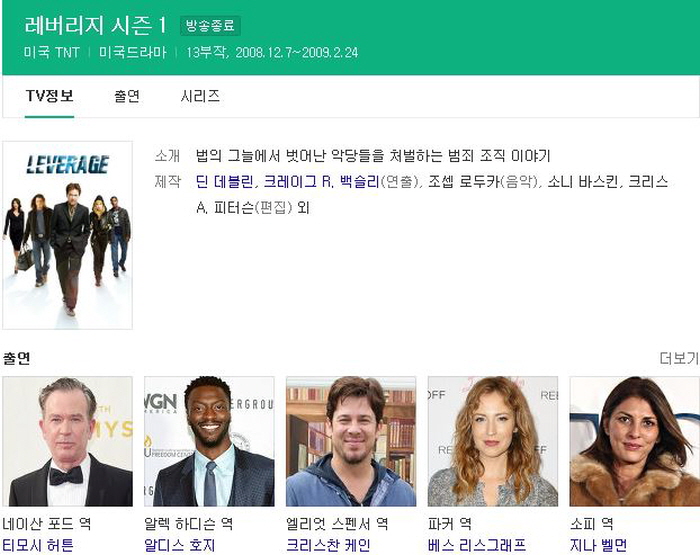Image resolution: width=700 pixels, height=555 pixels.
Task: Open 티모시 허튼 name link
Action: coord(38,545)
